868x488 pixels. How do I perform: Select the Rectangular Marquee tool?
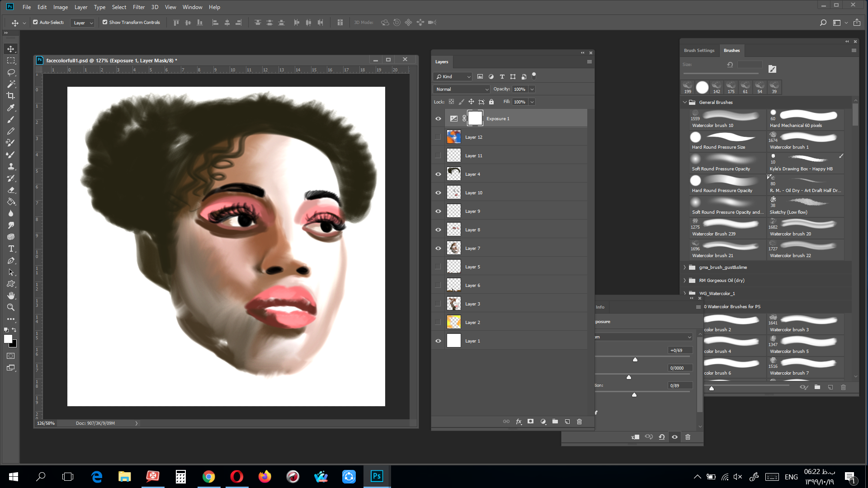(x=11, y=61)
